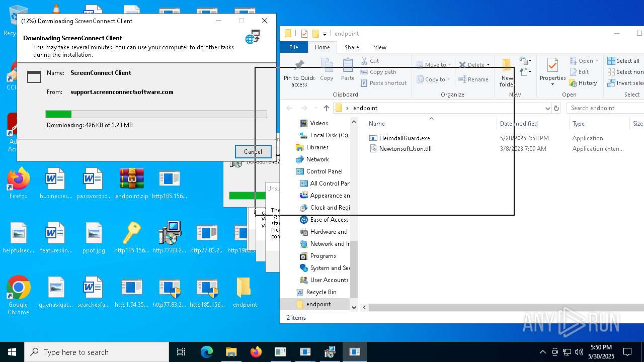
Task: Select the Newtonsoft.Json.dll file
Action: pos(405,149)
